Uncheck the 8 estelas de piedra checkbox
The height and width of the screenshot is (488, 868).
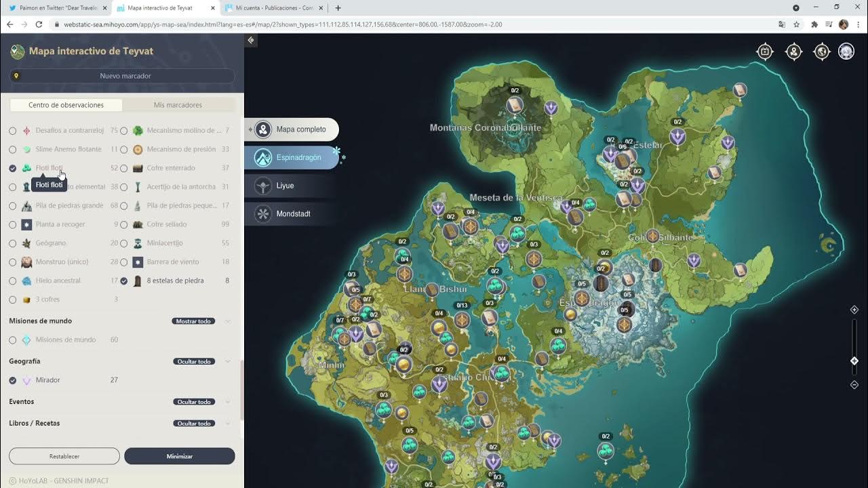[x=124, y=281]
